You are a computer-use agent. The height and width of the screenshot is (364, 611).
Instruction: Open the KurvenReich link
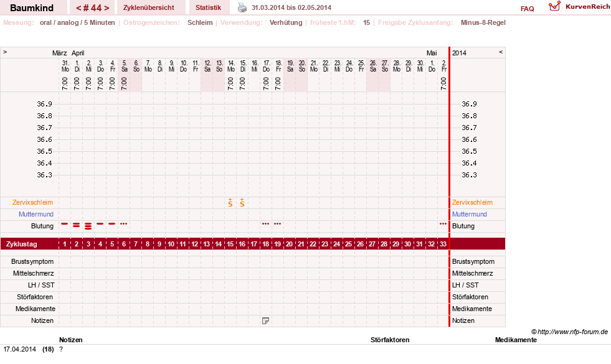click(x=587, y=7)
